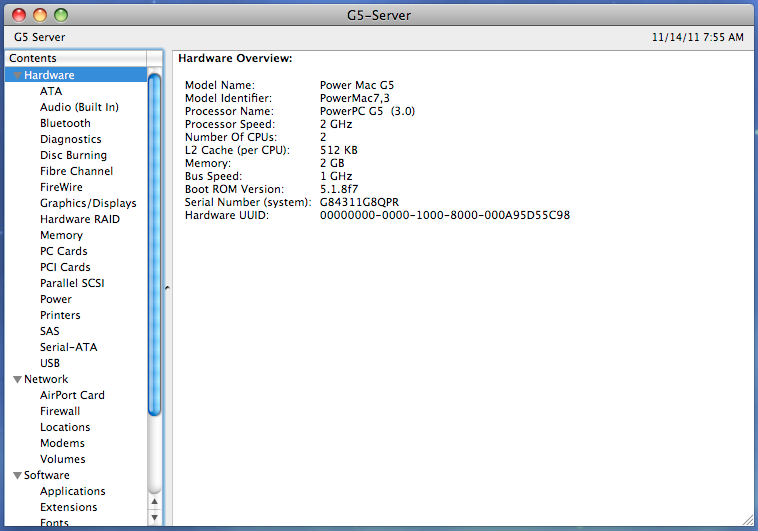758x531 pixels.
Task: Click the 1 GHz bus speed value
Action: coord(336,176)
